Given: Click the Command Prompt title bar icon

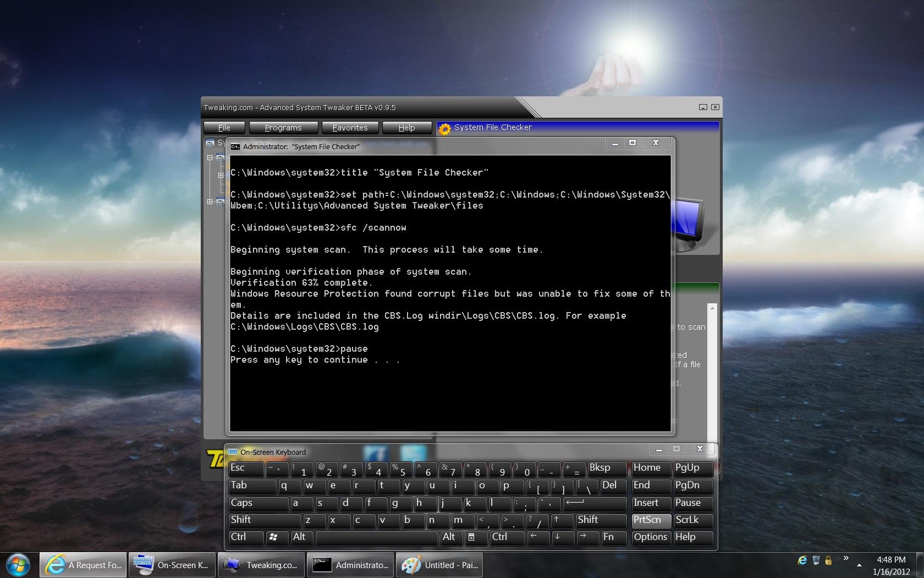Looking at the screenshot, I should 235,146.
